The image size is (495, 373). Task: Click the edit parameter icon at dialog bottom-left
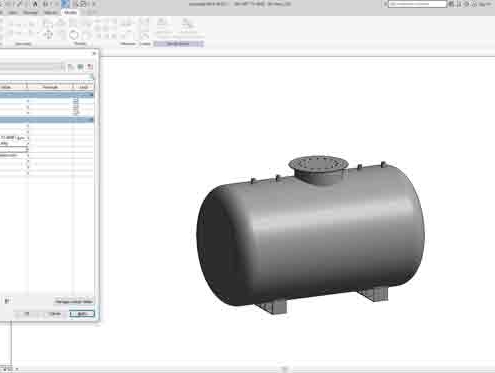[7, 301]
